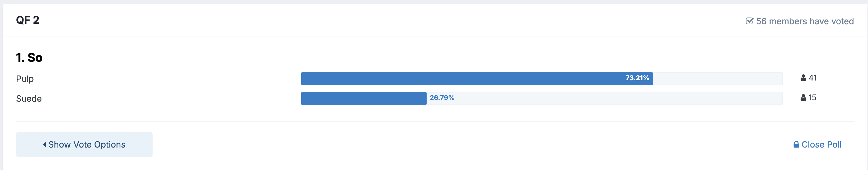Click the 26.79% filled bar for Suede

click(x=364, y=98)
